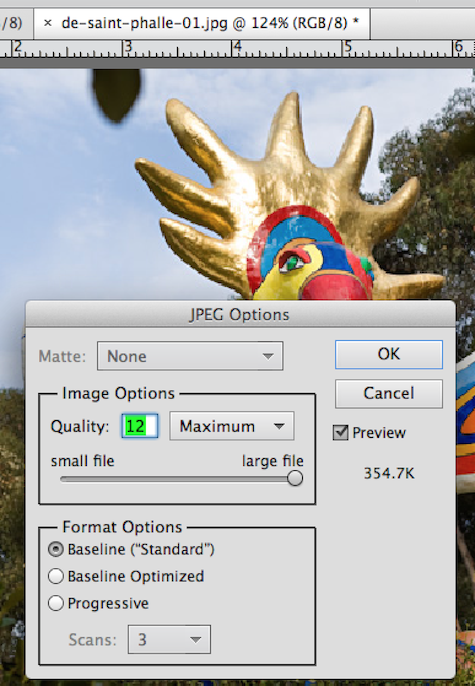Choose Baseline Optimized format
This screenshot has width=475, height=686.
point(56,576)
